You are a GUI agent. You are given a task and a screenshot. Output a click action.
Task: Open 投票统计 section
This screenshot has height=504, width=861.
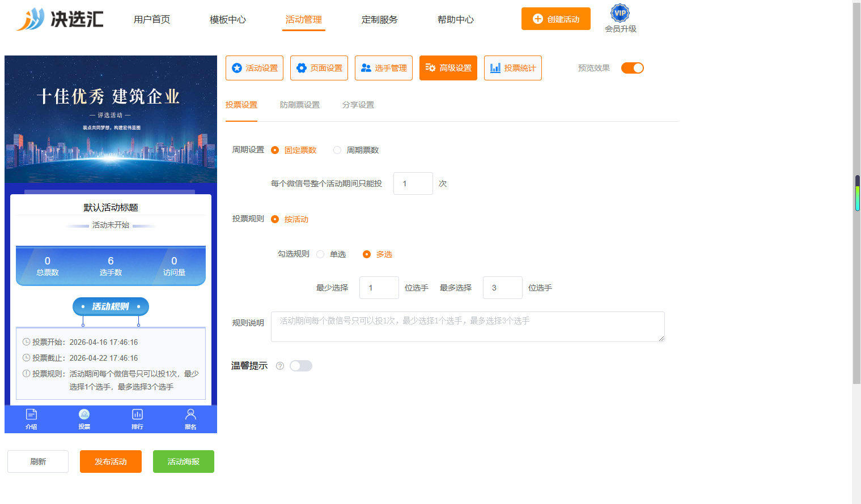pos(513,68)
